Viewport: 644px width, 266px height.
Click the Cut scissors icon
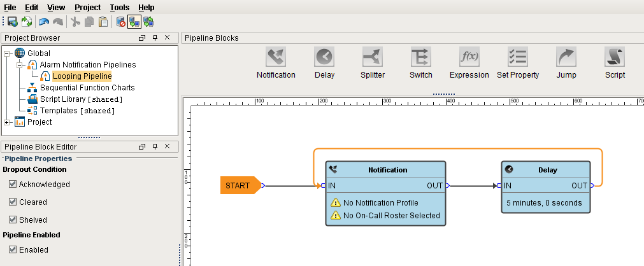tap(75, 22)
